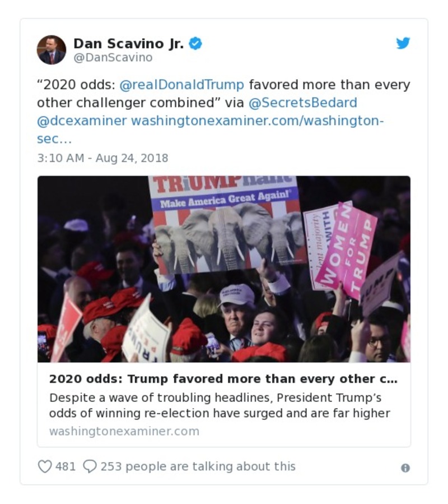
Task: Click '253 people are talking about this'
Action: tap(198, 466)
